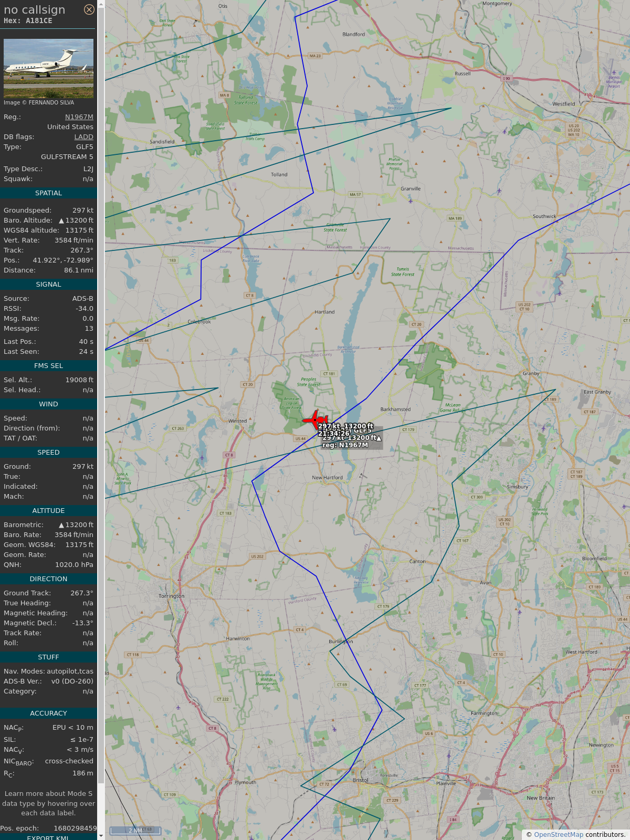Close the aircraft info panel
Screen dimensions: 630x840
click(89, 9)
